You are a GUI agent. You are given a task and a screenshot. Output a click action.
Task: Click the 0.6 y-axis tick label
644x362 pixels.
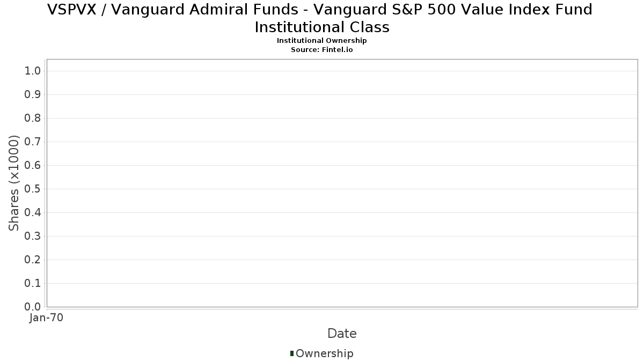coord(33,166)
